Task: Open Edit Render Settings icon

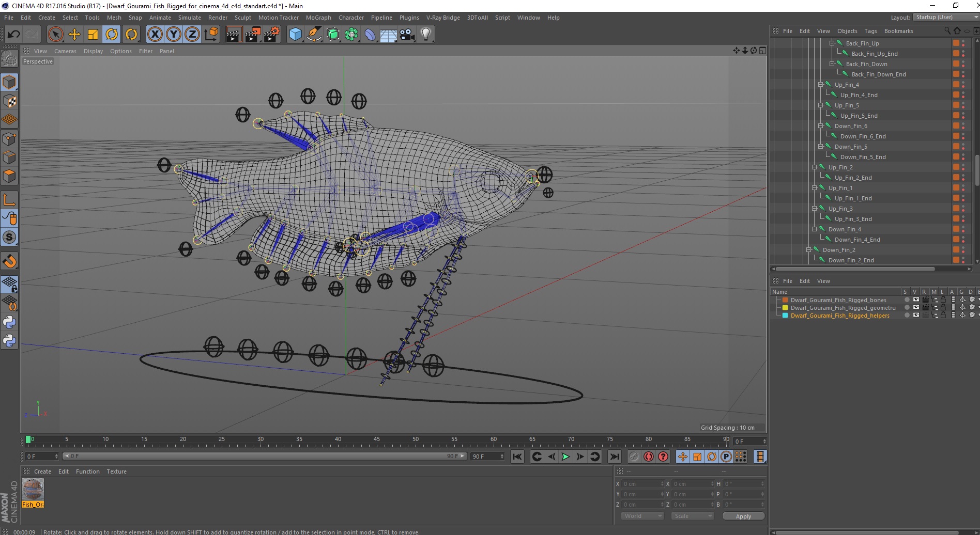Action: [x=272, y=35]
